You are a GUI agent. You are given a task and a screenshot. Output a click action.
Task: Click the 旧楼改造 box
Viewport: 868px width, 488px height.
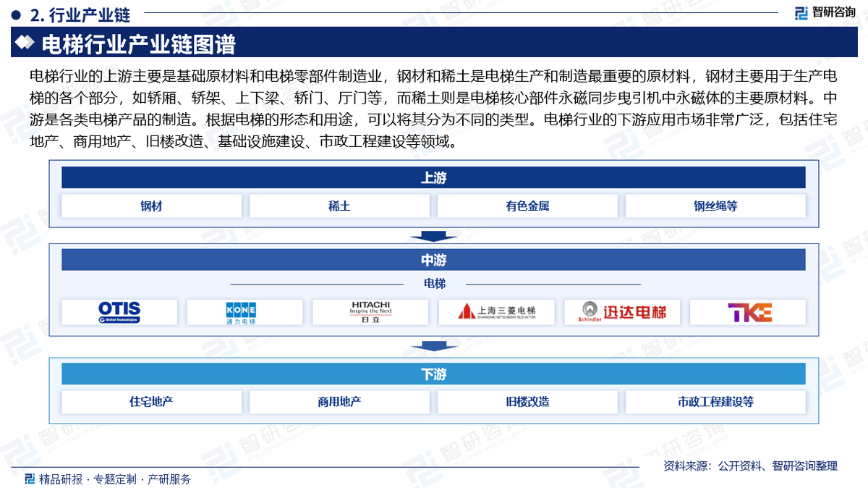(527, 402)
